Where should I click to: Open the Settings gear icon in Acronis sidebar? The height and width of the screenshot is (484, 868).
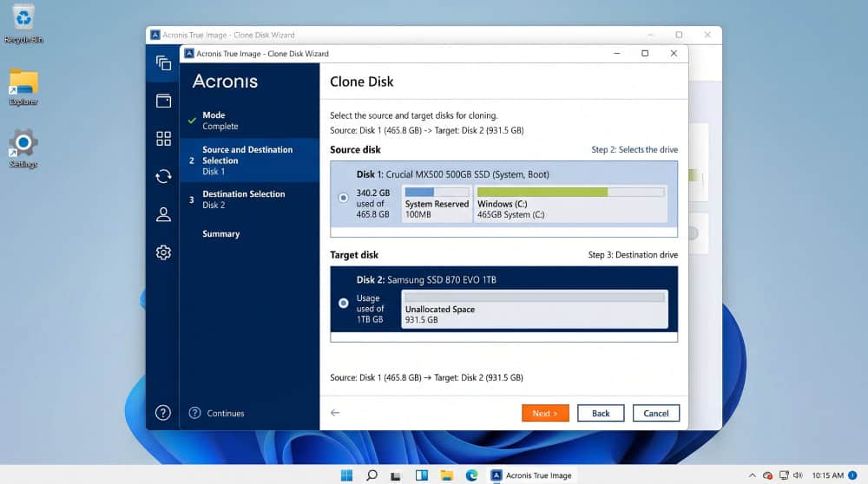click(x=163, y=252)
